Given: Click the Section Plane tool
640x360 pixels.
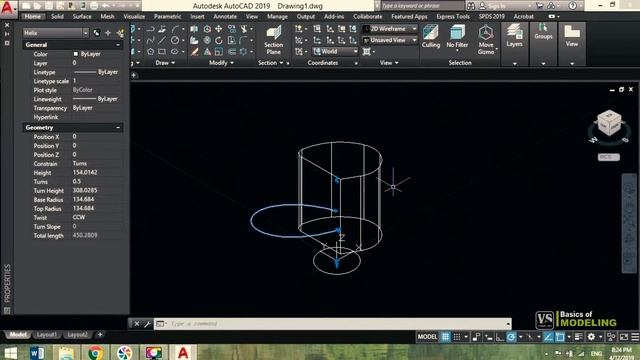Looking at the screenshot, I should coord(273,40).
